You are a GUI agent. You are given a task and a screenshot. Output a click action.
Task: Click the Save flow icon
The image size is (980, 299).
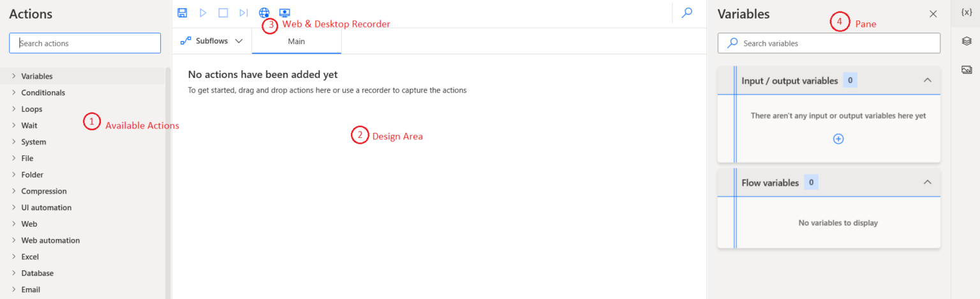tap(182, 13)
